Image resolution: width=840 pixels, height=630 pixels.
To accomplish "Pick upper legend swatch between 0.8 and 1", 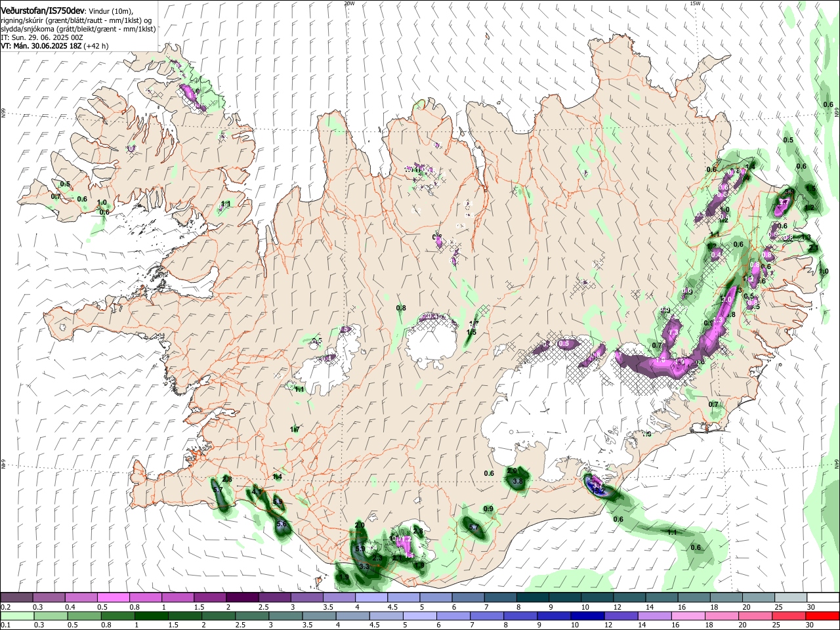I will pyautogui.click(x=146, y=598).
